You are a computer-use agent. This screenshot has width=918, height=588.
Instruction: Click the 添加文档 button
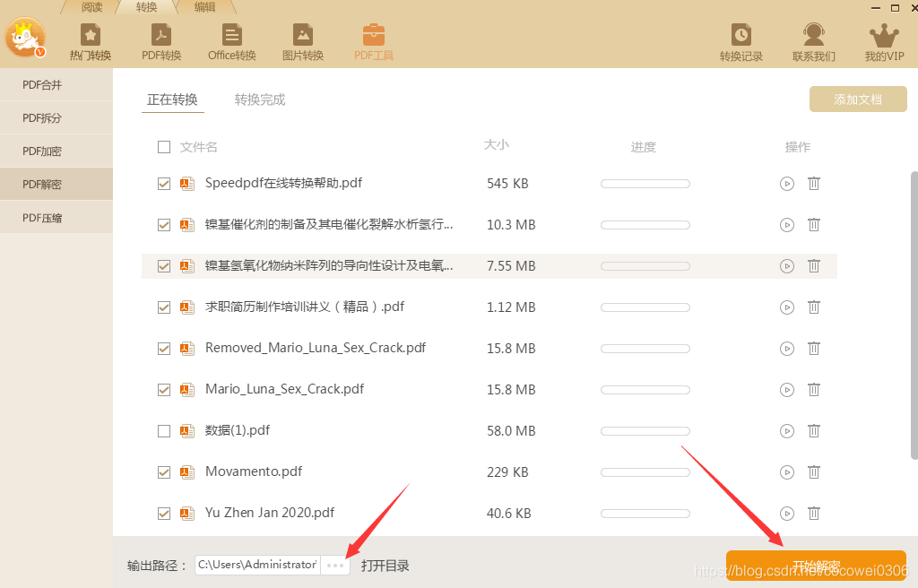tap(858, 99)
